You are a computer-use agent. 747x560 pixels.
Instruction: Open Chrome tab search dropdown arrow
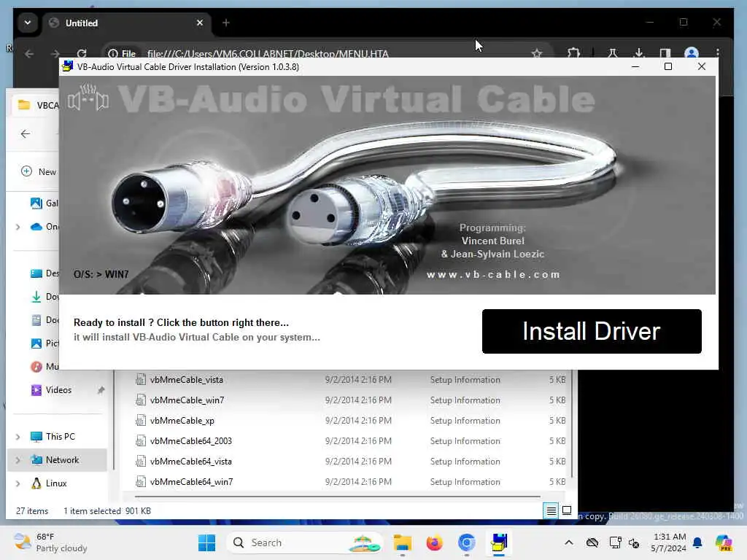(x=28, y=23)
